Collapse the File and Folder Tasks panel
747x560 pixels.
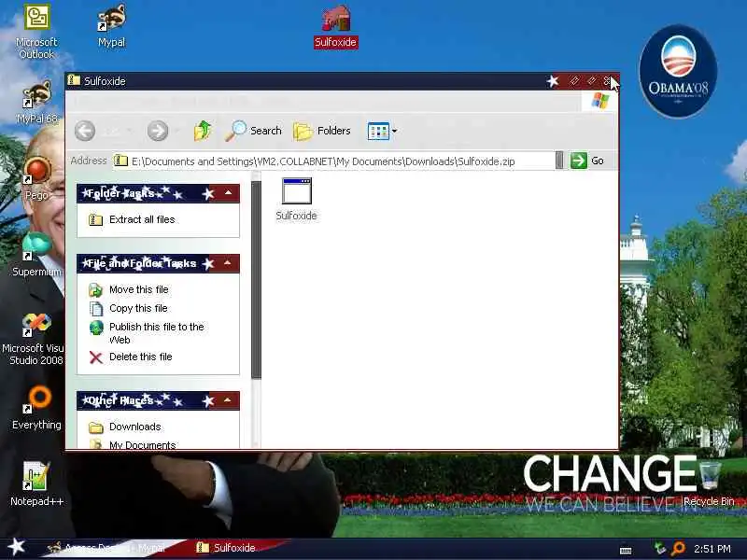228,263
